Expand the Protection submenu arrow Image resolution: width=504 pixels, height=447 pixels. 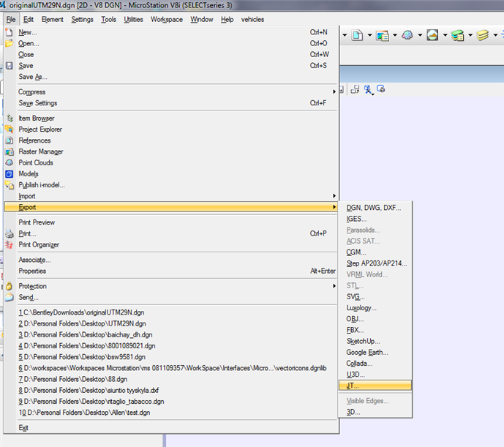[x=334, y=286]
